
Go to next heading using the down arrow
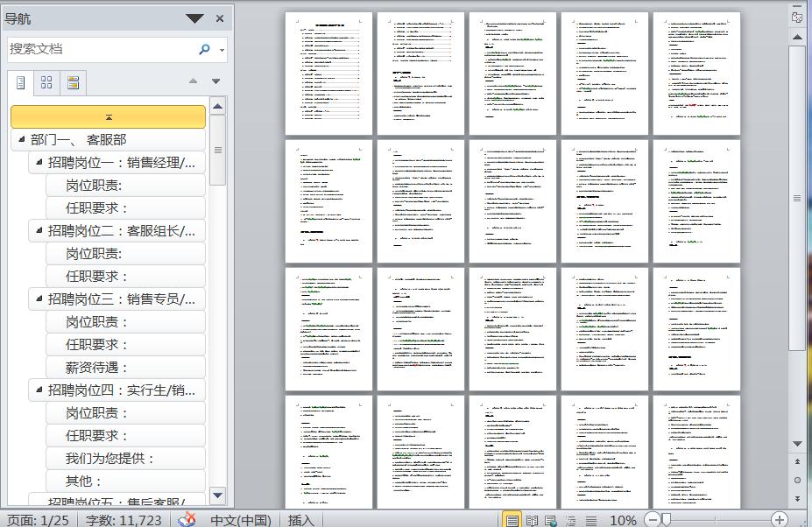click(x=216, y=81)
